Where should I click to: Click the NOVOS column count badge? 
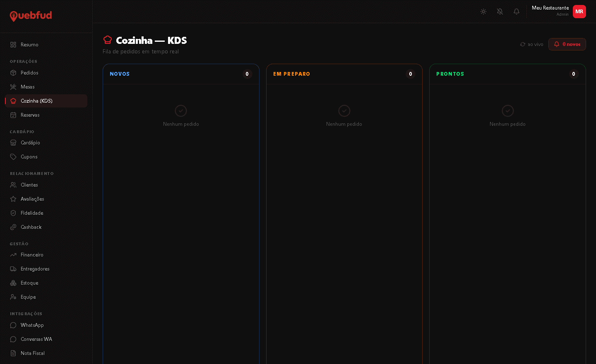point(247,74)
